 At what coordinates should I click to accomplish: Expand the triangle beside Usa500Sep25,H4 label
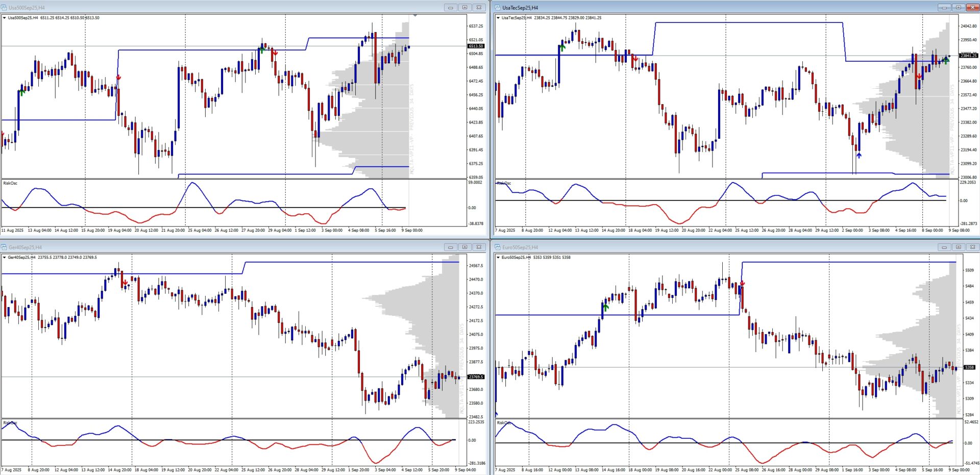(5, 18)
